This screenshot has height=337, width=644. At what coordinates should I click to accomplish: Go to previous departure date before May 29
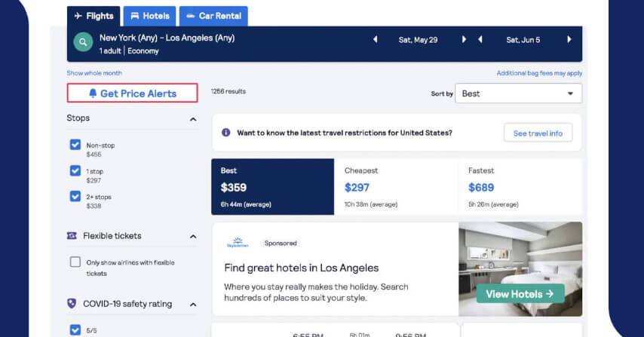tap(375, 39)
